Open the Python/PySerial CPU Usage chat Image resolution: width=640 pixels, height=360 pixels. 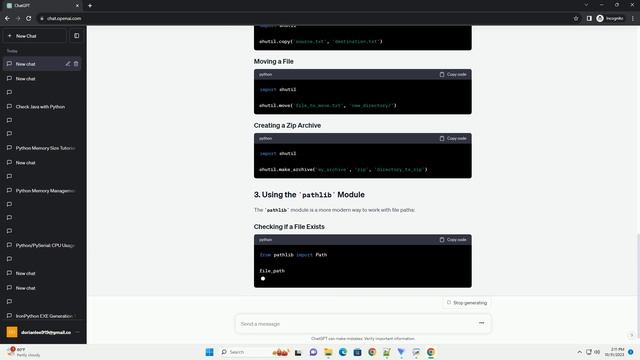click(x=42, y=245)
